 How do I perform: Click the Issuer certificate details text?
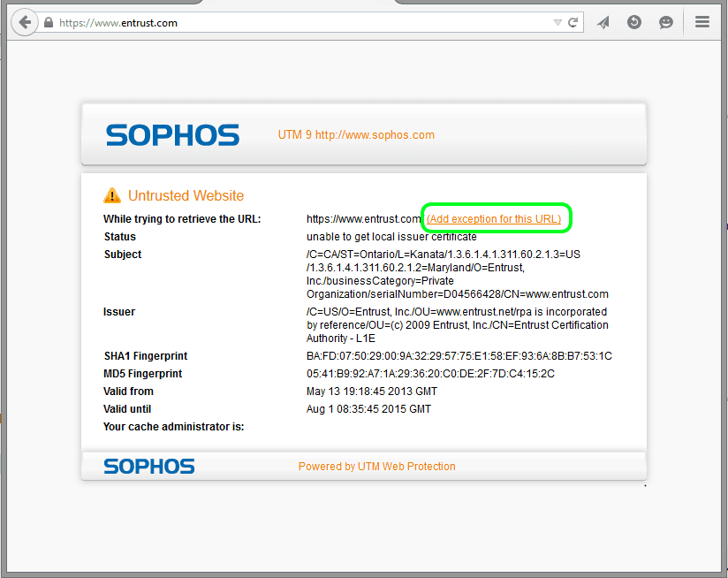[458, 325]
